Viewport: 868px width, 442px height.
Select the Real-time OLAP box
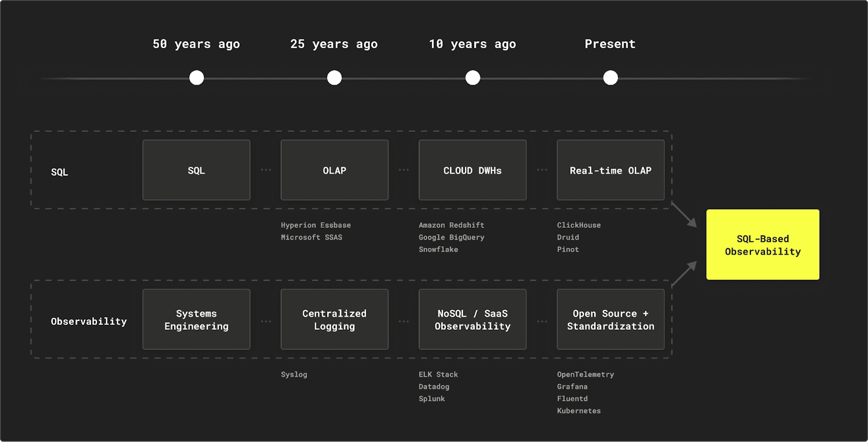point(610,170)
